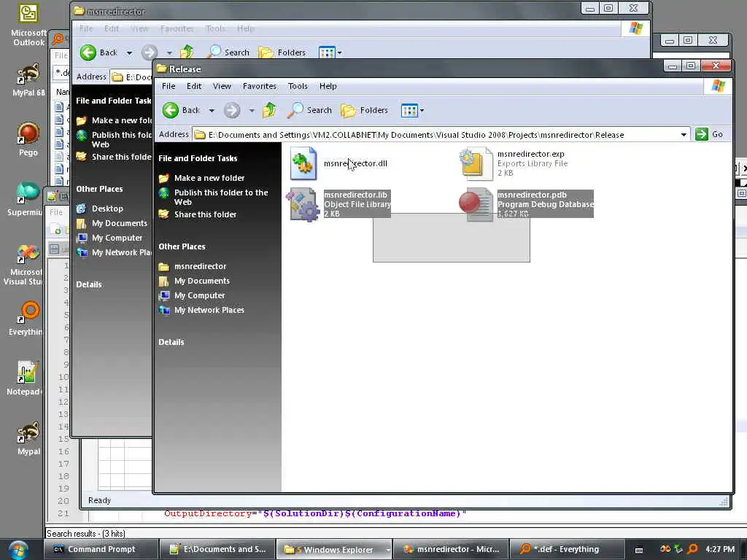
Task: Collapse Other Places section in Release window
Action: (182, 246)
